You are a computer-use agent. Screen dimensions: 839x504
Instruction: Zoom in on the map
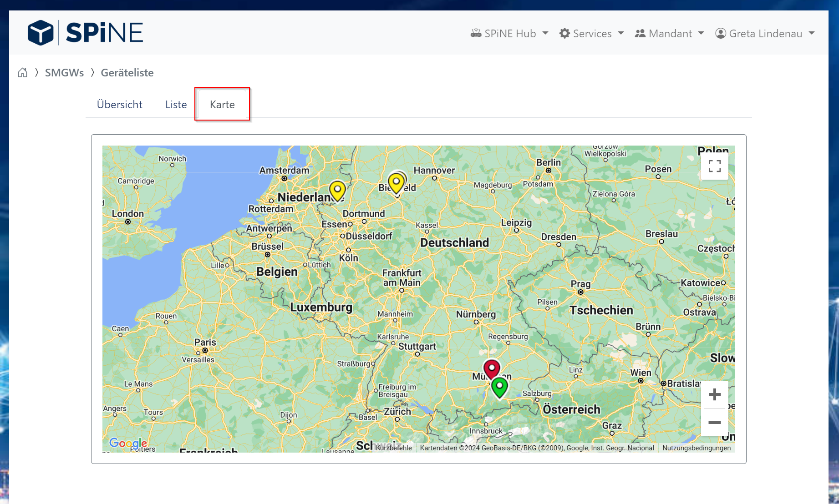click(x=714, y=394)
